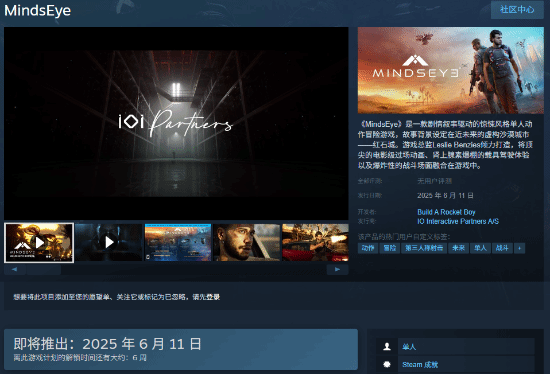
Task: Open the red car shooting screenshot thumbnail
Action: click(316, 242)
